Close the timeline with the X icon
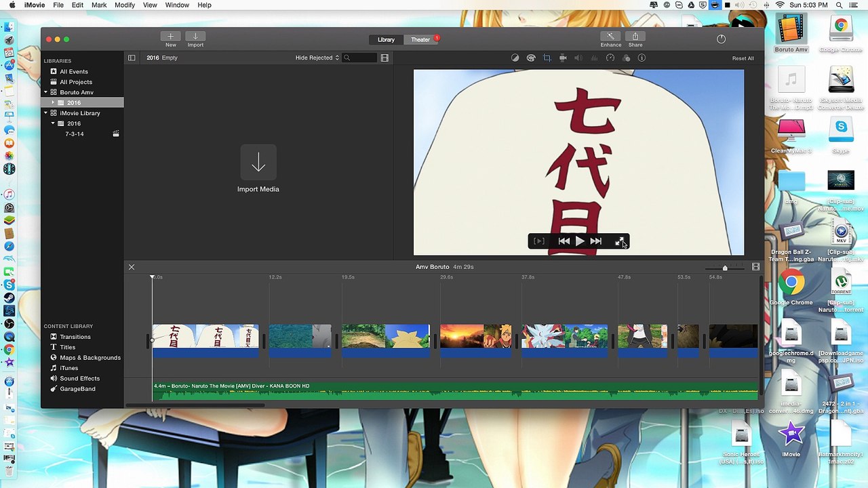 coord(132,267)
